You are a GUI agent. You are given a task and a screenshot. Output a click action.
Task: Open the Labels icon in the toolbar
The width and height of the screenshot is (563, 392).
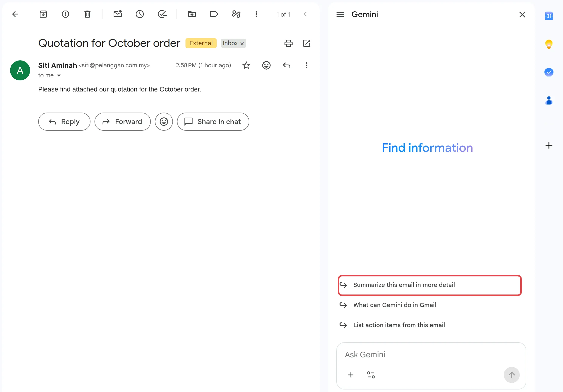click(214, 14)
